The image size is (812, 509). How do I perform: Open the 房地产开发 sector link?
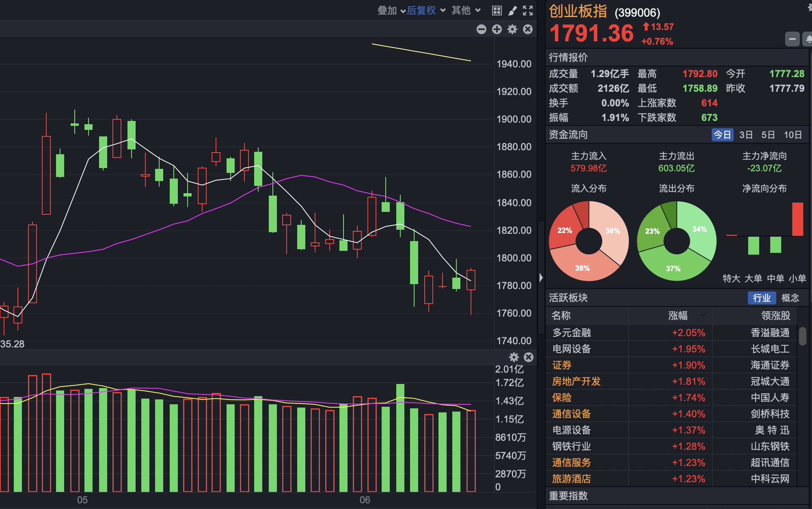click(x=576, y=382)
